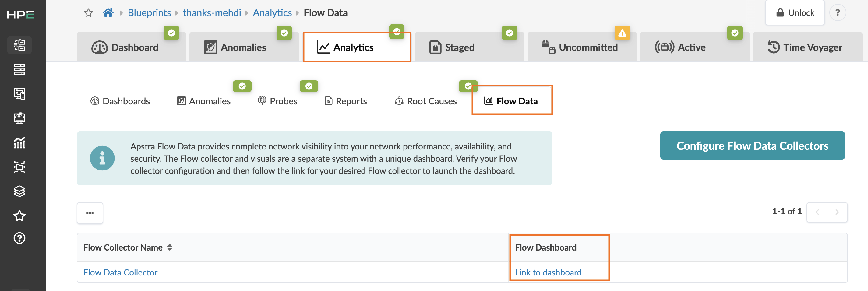This screenshot has height=291, width=868.
Task: Star this page with breadcrumb star icon
Action: coord(88,13)
